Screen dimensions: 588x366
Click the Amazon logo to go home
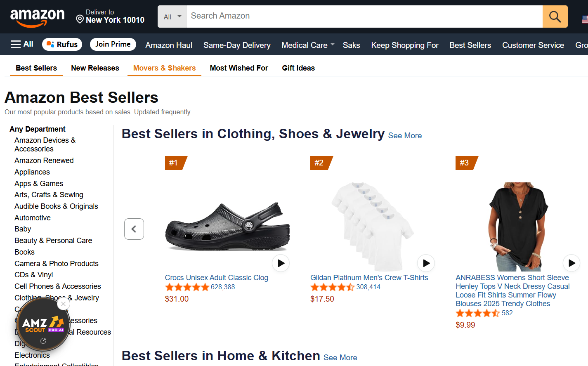pyautogui.click(x=38, y=17)
